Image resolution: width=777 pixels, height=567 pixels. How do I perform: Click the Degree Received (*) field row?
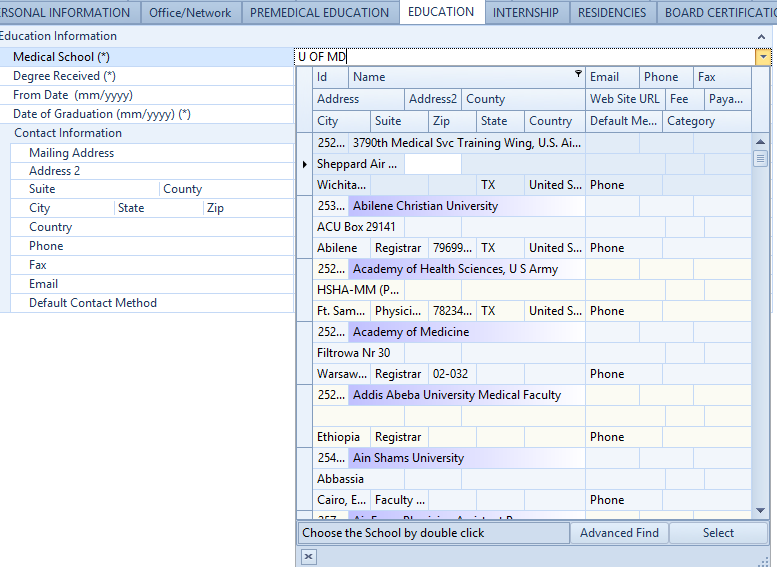tap(147, 76)
